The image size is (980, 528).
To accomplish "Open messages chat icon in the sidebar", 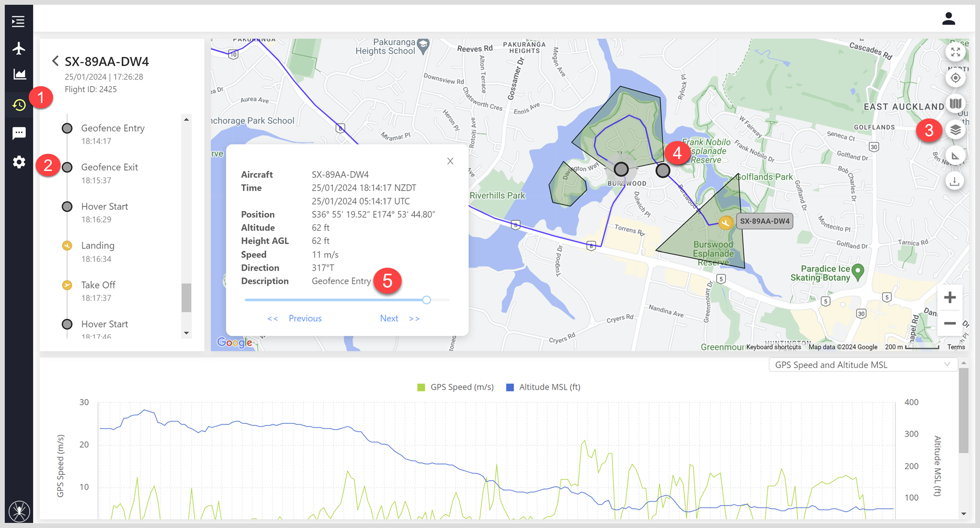I will (x=19, y=133).
